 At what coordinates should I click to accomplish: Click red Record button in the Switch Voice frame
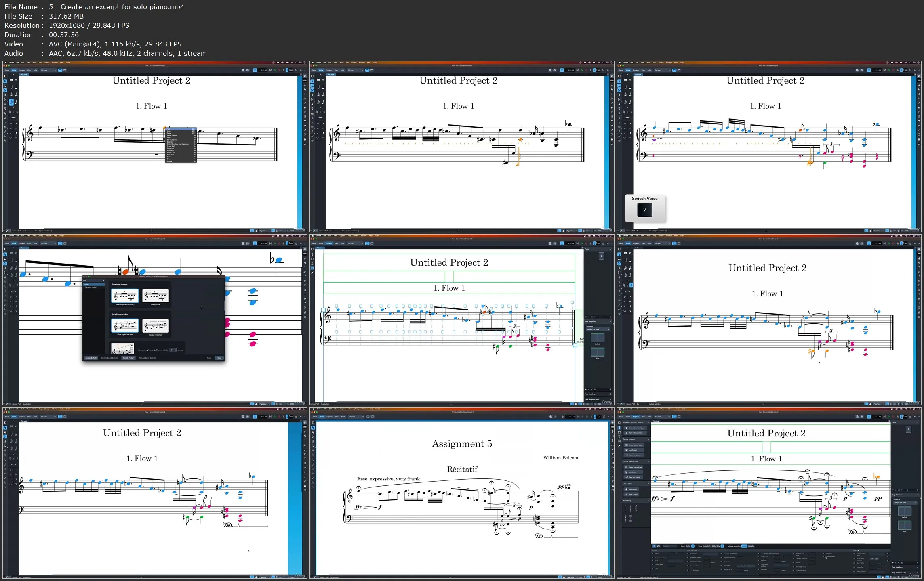pyautogui.click(x=893, y=70)
